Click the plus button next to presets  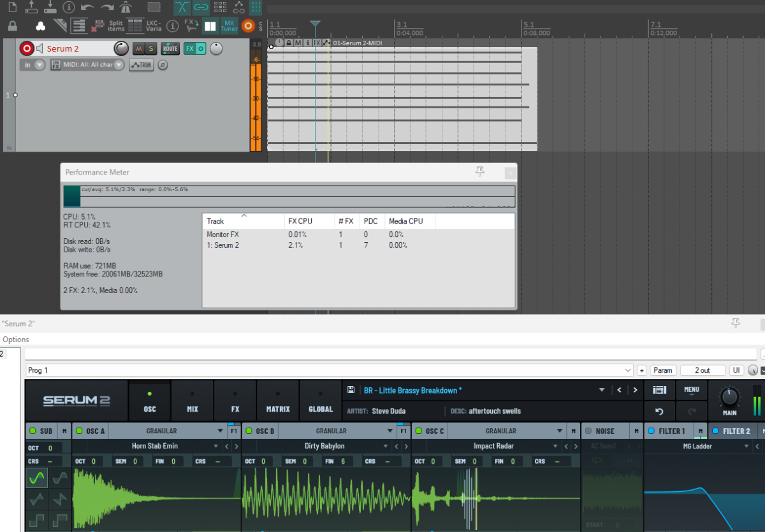[641, 370]
